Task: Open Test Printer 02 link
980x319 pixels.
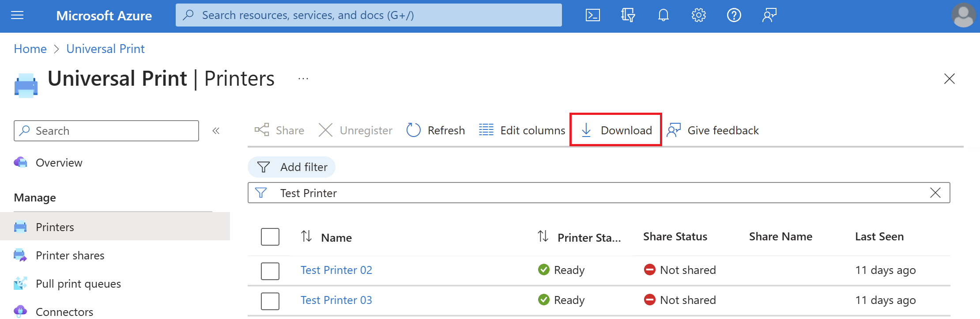Action: click(336, 270)
